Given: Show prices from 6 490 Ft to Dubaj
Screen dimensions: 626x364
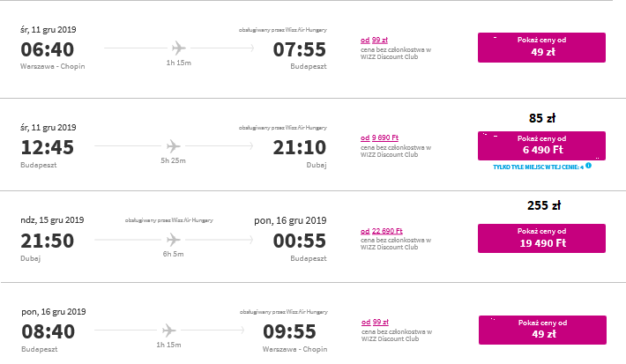Looking at the screenshot, I should [541, 145].
